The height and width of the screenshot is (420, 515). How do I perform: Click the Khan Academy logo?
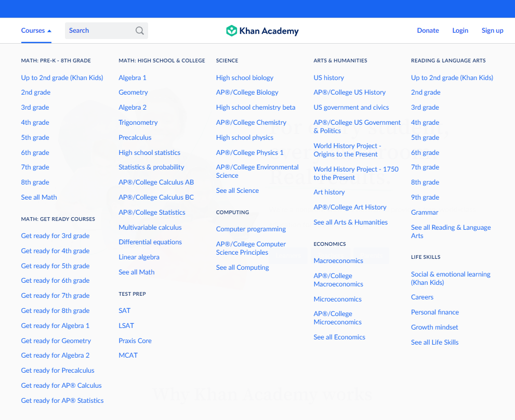(262, 31)
